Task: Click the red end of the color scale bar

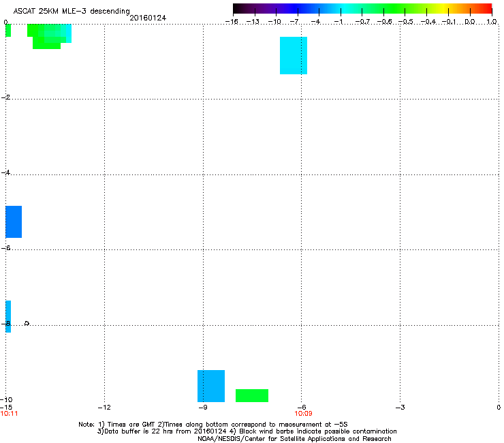Action: pos(486,8)
